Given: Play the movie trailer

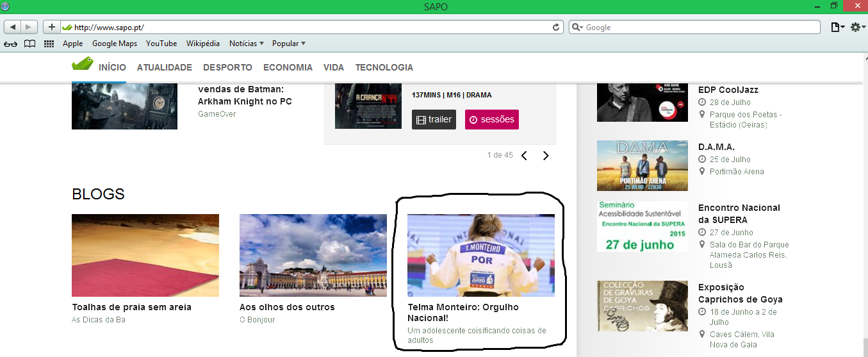Looking at the screenshot, I should pyautogui.click(x=434, y=120).
